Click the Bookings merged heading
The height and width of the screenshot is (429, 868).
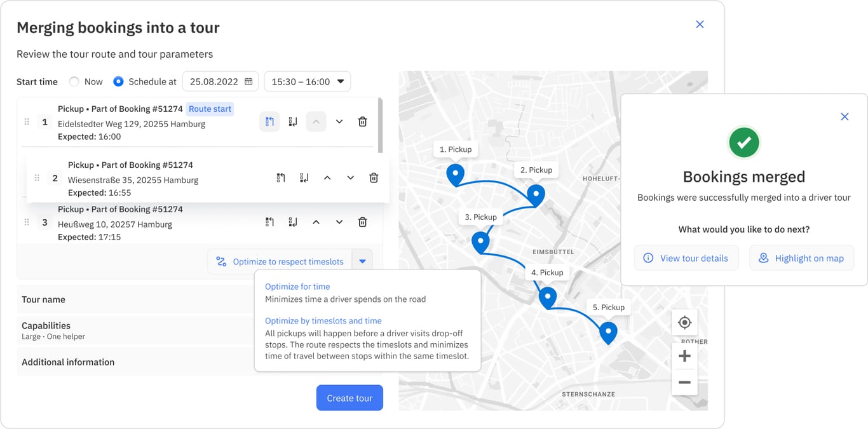coord(744,177)
